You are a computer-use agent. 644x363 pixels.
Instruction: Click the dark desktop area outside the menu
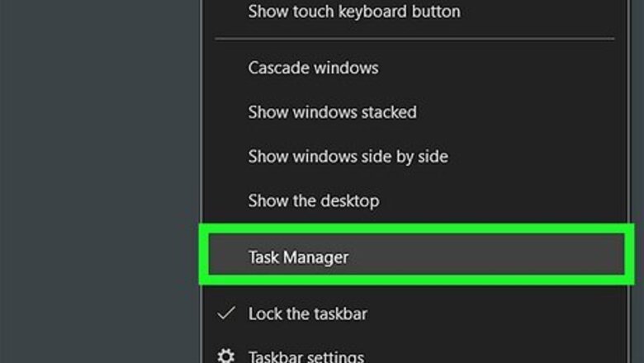click(99, 181)
